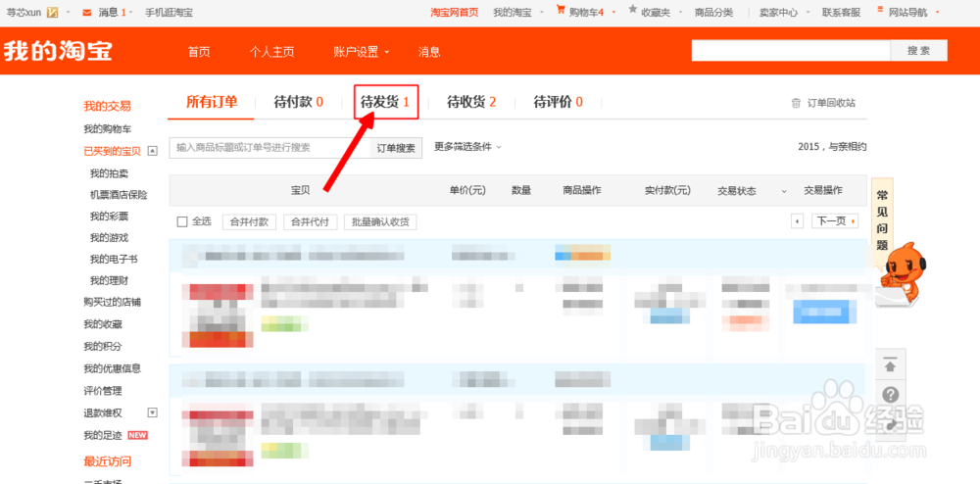Open the 最近访问 sidebar heading

[x=108, y=461]
